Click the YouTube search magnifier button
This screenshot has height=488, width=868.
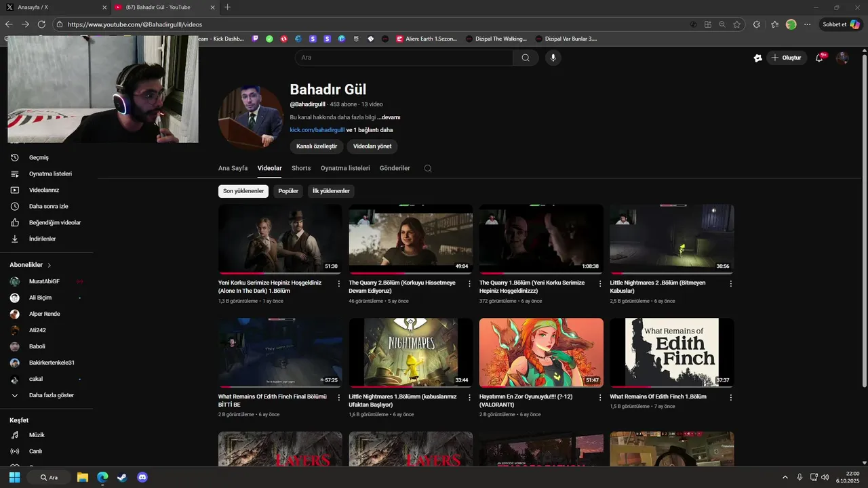point(526,58)
